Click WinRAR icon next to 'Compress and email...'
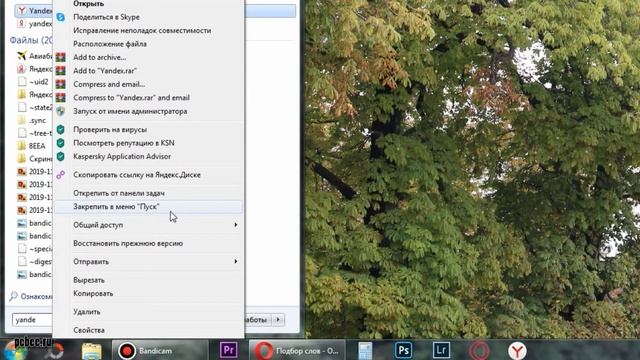Image resolution: width=640 pixels, height=360 pixels. [60, 84]
